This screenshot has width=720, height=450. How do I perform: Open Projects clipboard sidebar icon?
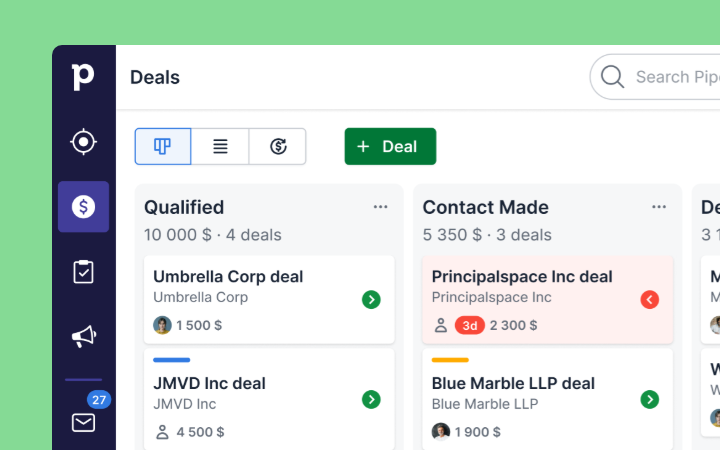[83, 272]
